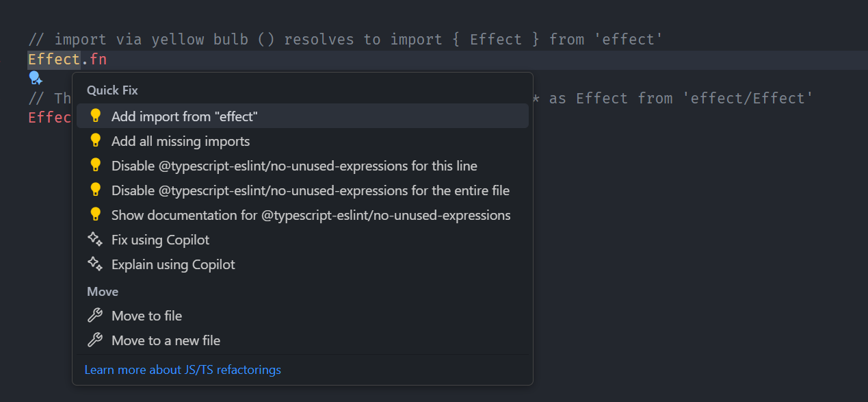Click the 'effect' string ending the first comment
The image size is (868, 402).
(x=629, y=40)
